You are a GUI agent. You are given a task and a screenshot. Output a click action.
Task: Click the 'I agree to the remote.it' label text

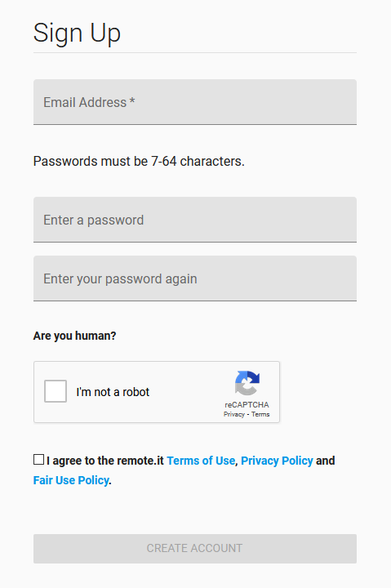(x=105, y=461)
